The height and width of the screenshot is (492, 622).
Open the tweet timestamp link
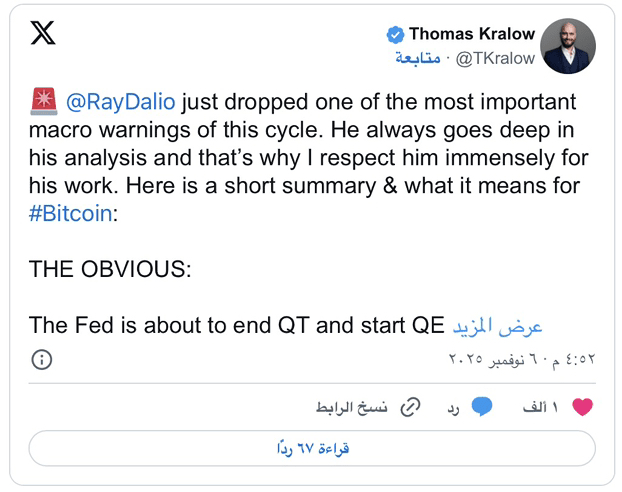522,359
